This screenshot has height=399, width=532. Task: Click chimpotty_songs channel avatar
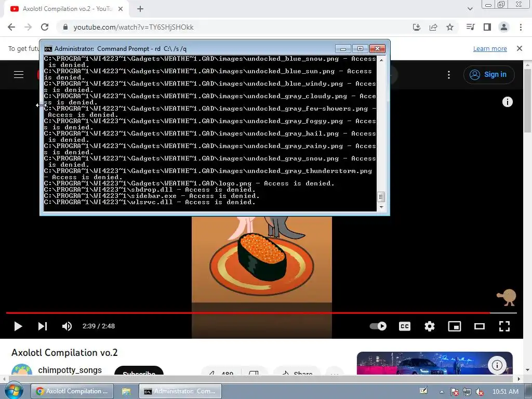click(22, 369)
